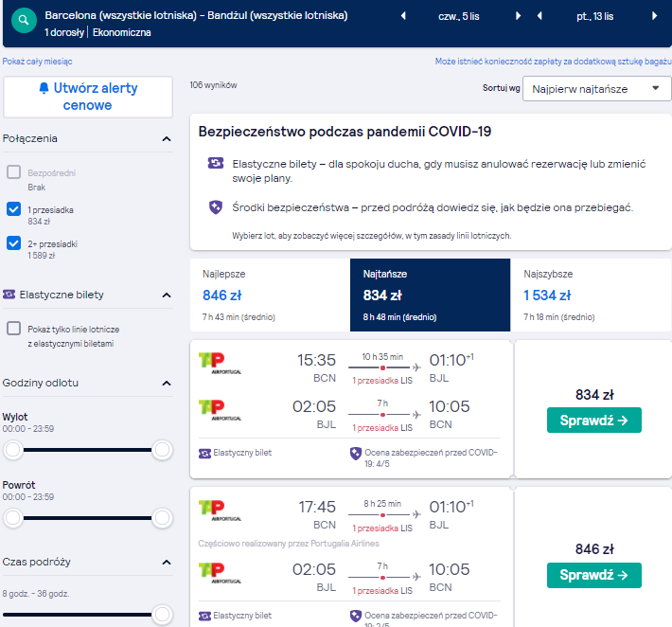Open the additional baggage fee notice link
Image resolution: width=672 pixels, height=627 pixels.
tap(553, 62)
